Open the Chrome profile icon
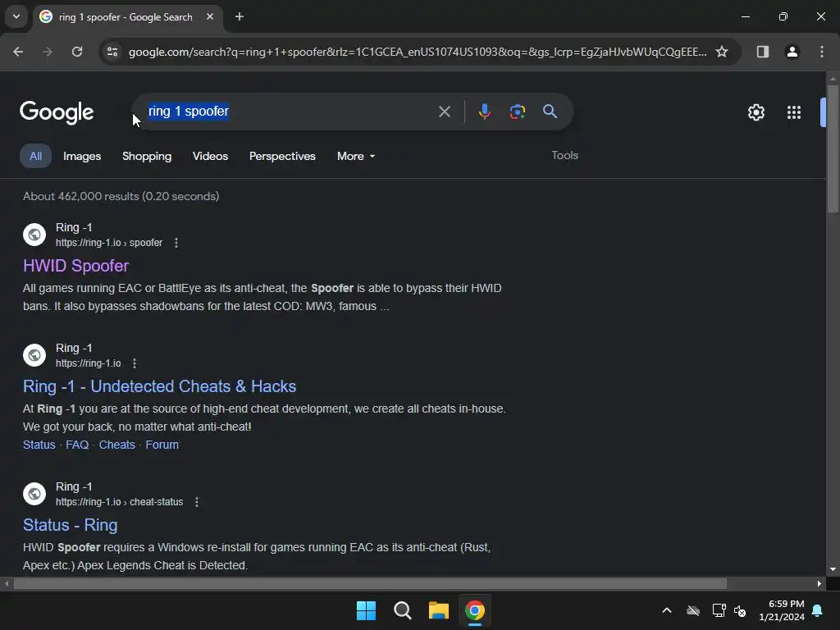 click(792, 52)
